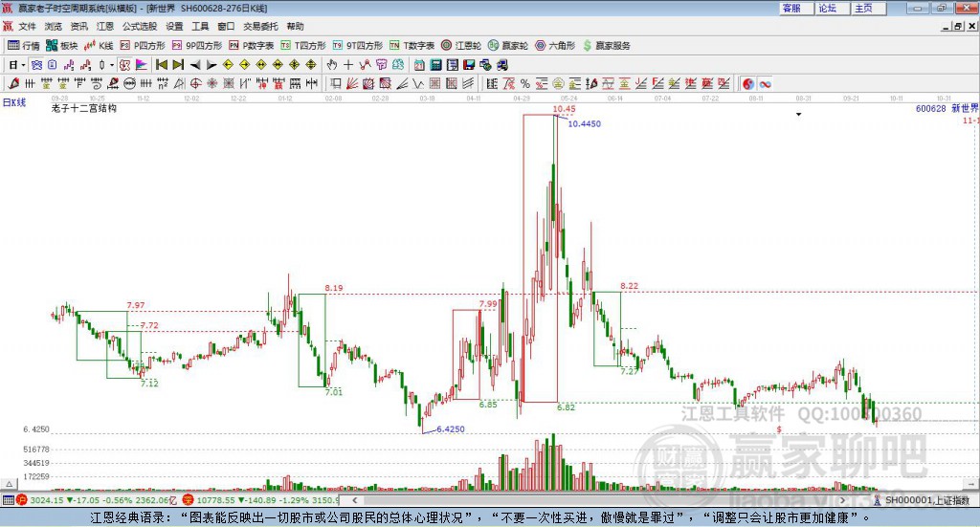Screen dimensions: 980x527
Task: Open the 江恩轮 Gann wheel tool
Action: [x=460, y=45]
